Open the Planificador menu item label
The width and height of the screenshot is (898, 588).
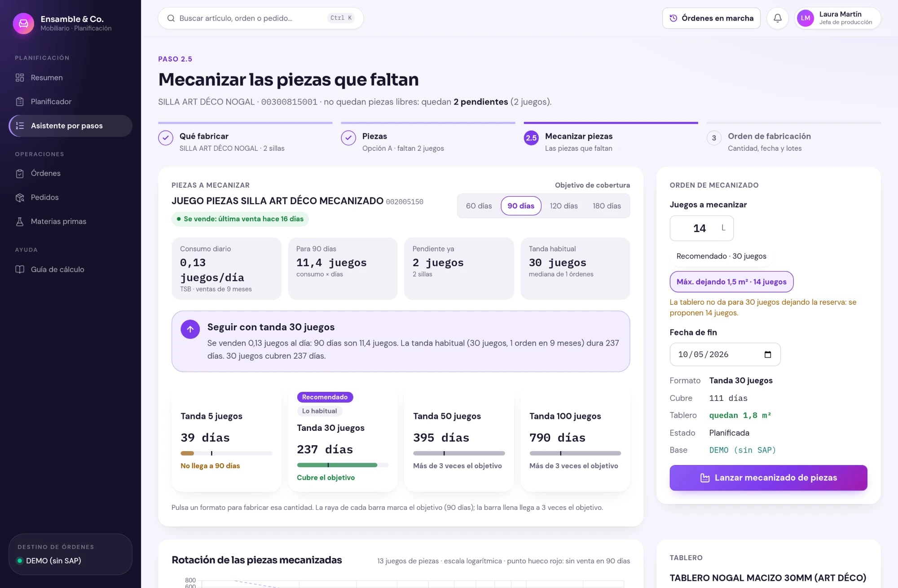pyautogui.click(x=51, y=101)
